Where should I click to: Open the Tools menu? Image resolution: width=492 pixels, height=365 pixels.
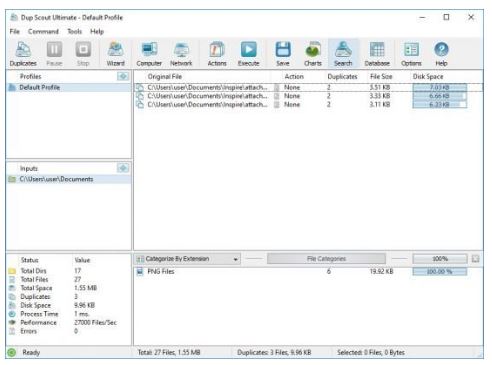coord(75,31)
